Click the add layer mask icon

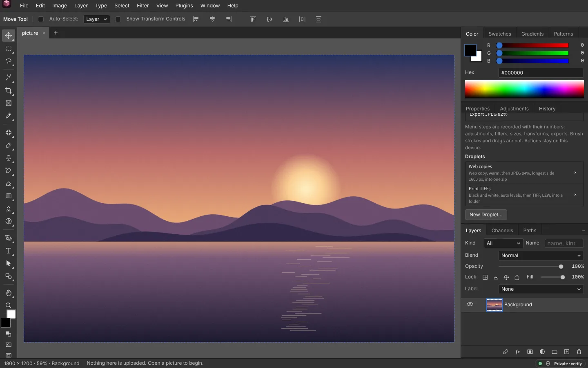tap(530, 352)
